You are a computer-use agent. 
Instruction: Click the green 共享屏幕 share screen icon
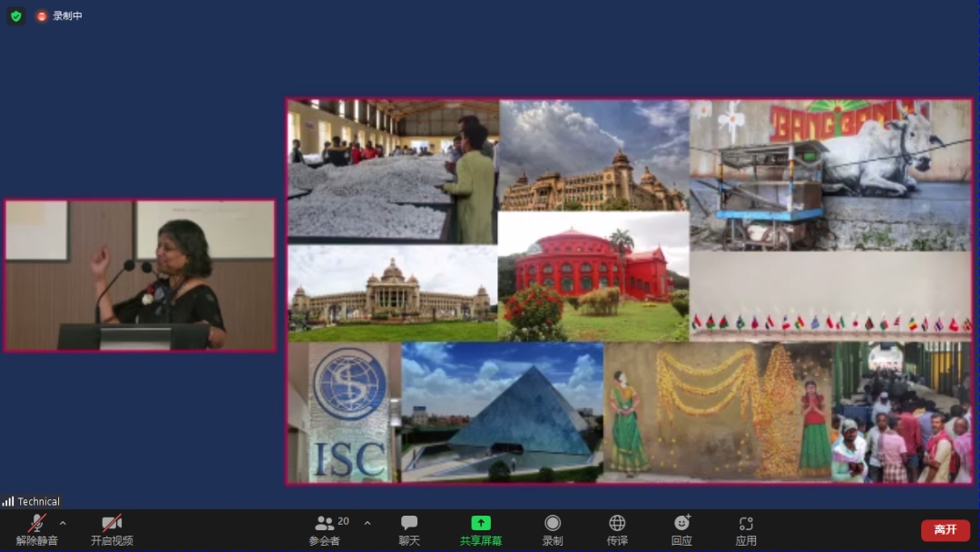pos(481,523)
